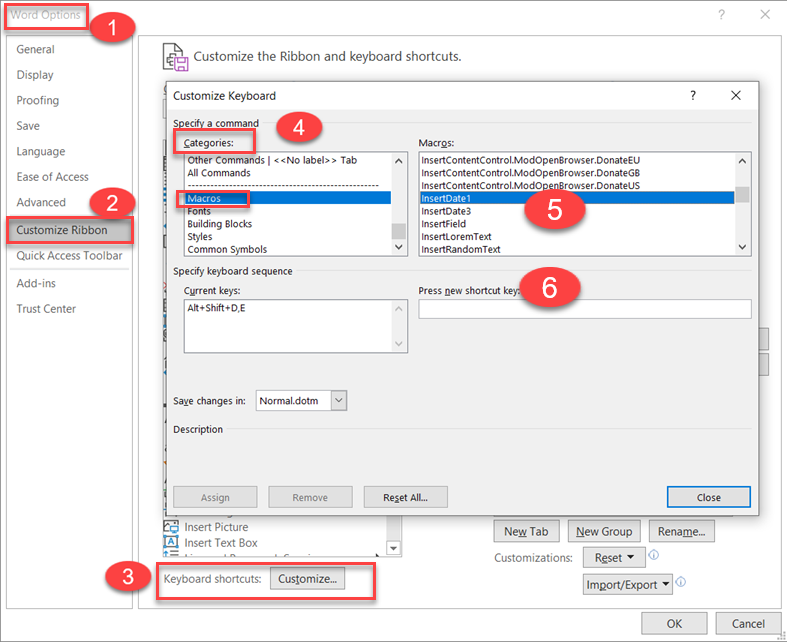
Task: Select InsertLoremText macro
Action: (577, 236)
